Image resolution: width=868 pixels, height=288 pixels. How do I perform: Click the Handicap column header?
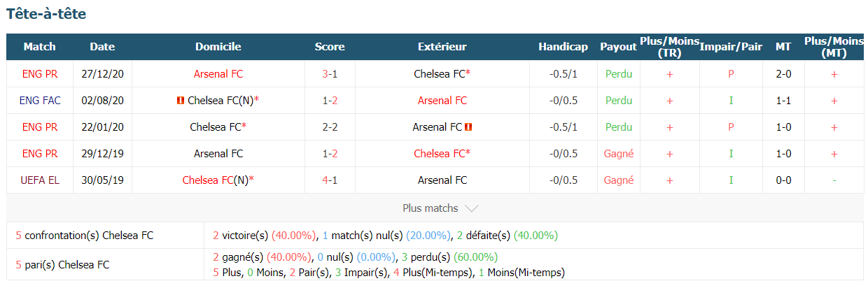563,47
